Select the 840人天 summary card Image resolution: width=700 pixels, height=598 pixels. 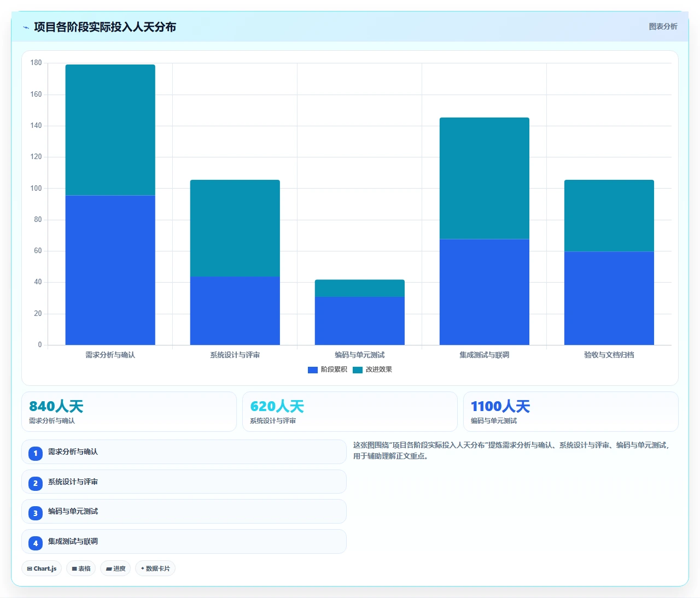tap(129, 412)
